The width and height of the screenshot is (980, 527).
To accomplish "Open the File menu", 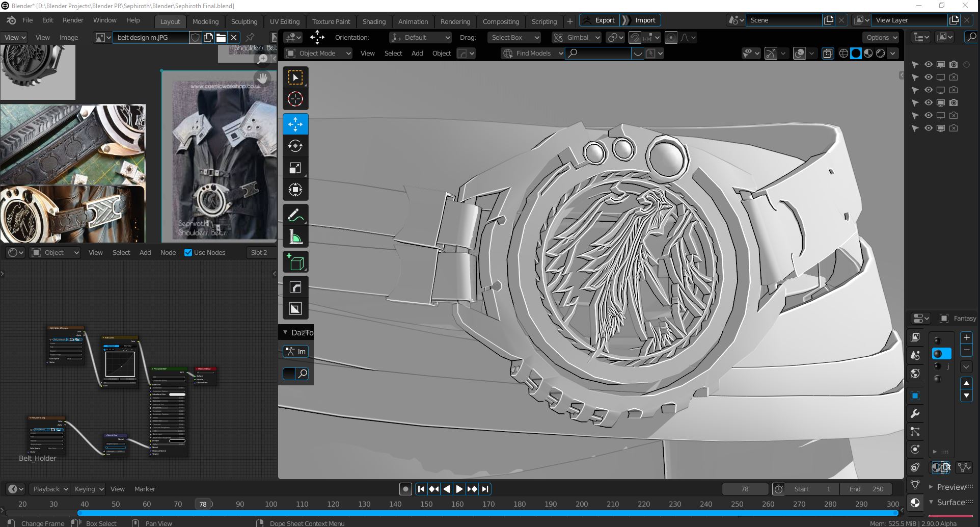I will pyautogui.click(x=28, y=20).
